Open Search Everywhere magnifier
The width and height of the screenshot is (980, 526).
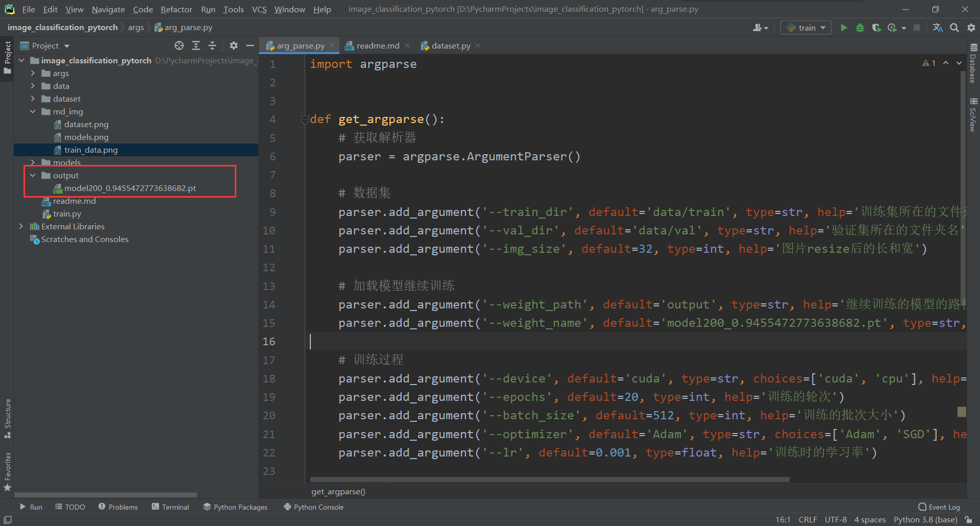click(954, 28)
